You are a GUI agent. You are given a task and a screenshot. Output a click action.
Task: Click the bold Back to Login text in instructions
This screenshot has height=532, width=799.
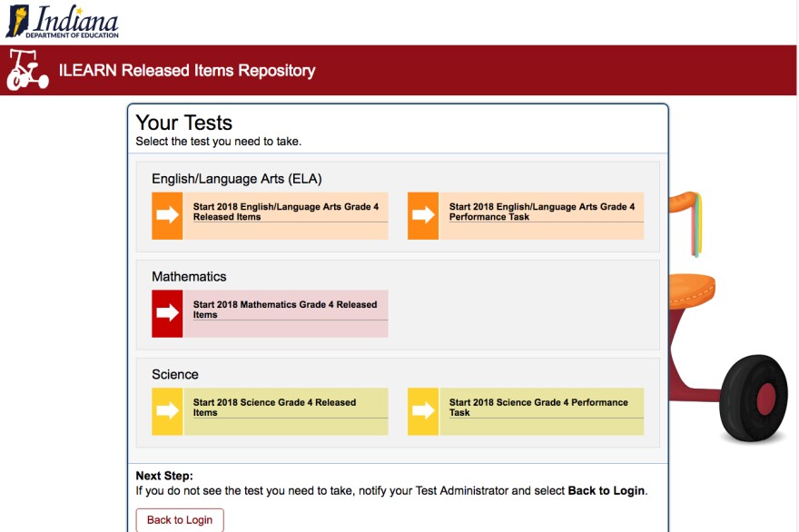tap(607, 490)
